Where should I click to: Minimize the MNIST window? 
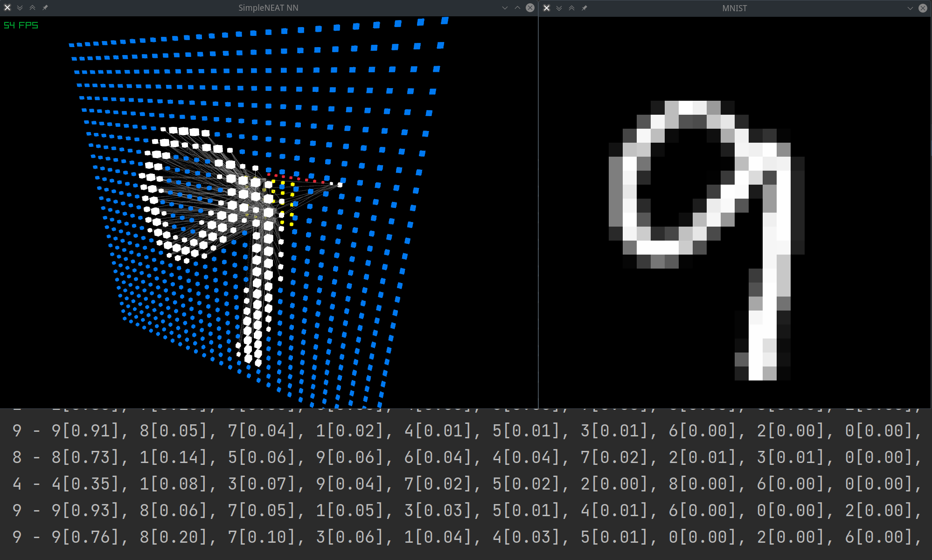[910, 8]
